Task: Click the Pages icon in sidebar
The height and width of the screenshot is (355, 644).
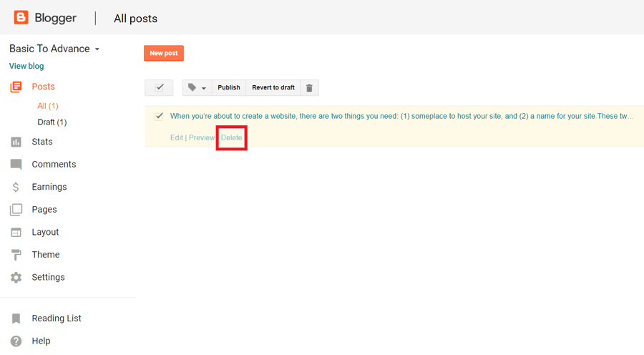Action: [16, 210]
